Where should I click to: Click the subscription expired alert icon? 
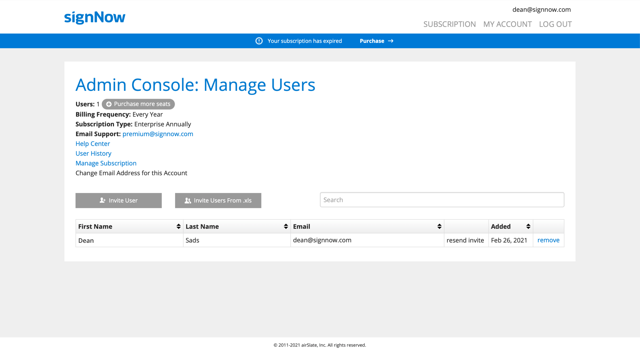(x=259, y=41)
